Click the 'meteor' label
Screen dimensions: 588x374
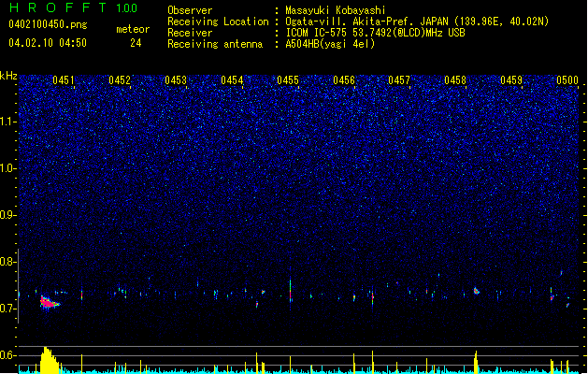[x=133, y=29]
